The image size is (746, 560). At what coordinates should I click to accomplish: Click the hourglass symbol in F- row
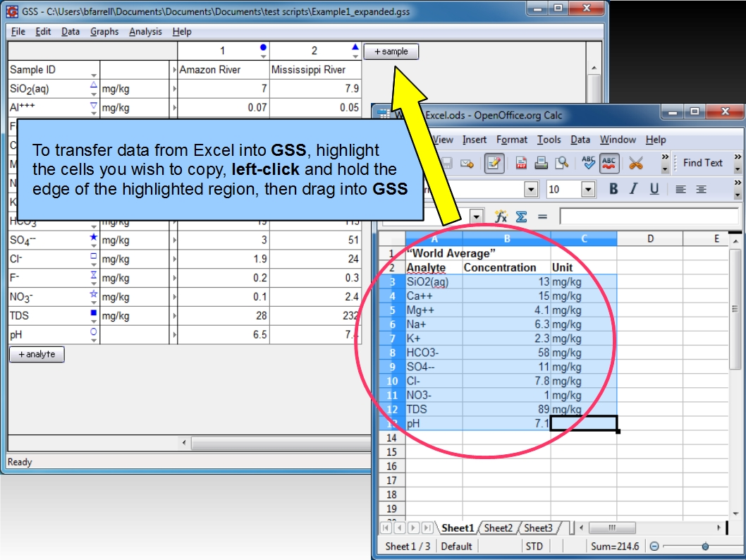pyautogui.click(x=93, y=275)
